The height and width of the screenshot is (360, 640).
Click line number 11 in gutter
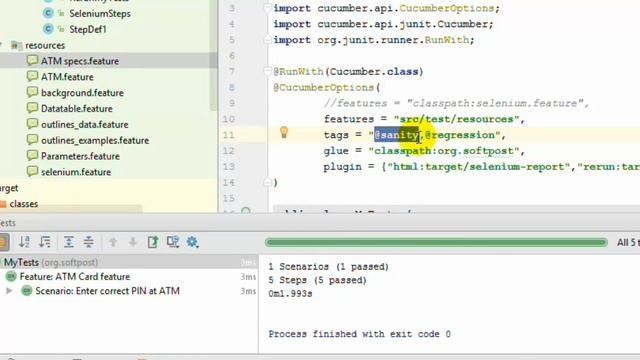coord(229,135)
